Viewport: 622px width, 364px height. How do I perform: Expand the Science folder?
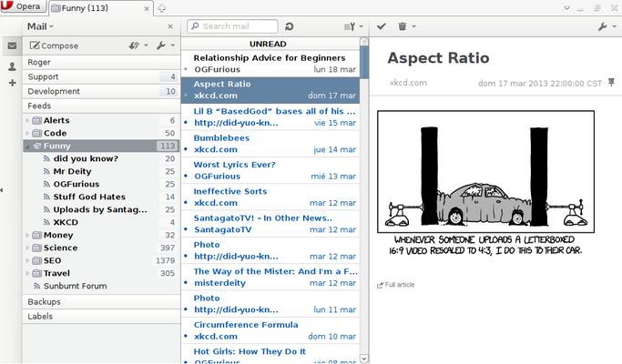[27, 248]
